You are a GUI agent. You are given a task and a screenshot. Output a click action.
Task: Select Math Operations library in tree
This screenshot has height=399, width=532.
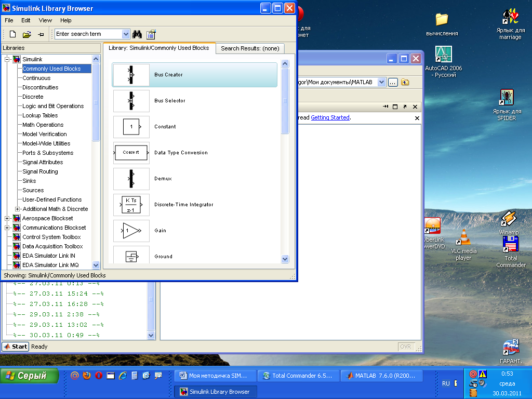(43, 125)
